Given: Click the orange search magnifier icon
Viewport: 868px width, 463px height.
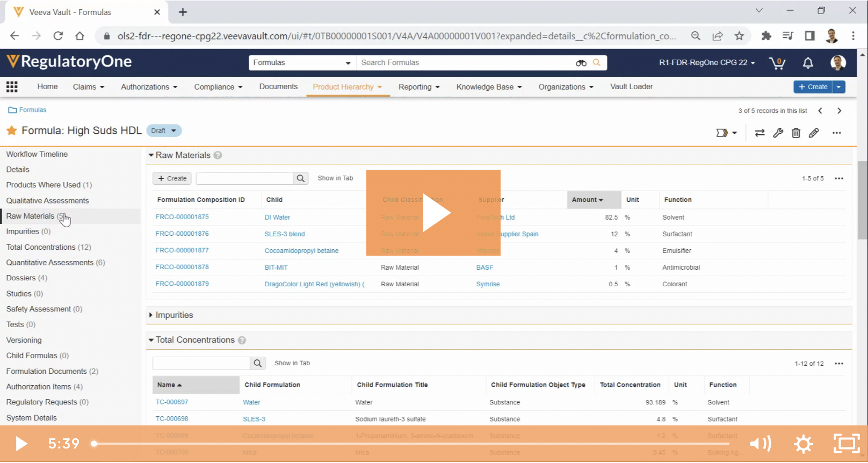Looking at the screenshot, I should click(597, 63).
